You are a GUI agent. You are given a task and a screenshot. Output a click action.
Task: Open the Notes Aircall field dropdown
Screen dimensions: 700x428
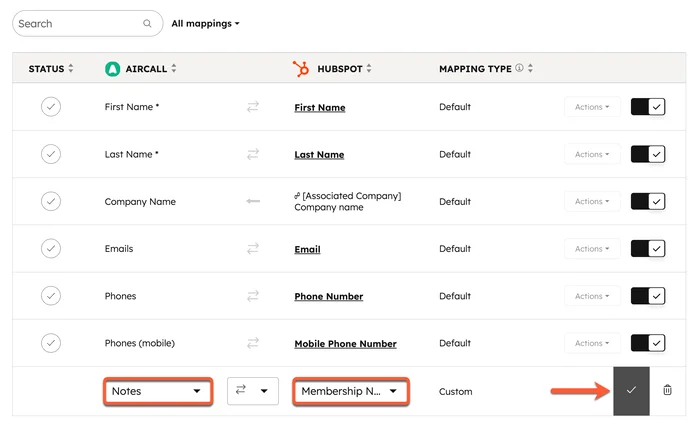coord(157,391)
